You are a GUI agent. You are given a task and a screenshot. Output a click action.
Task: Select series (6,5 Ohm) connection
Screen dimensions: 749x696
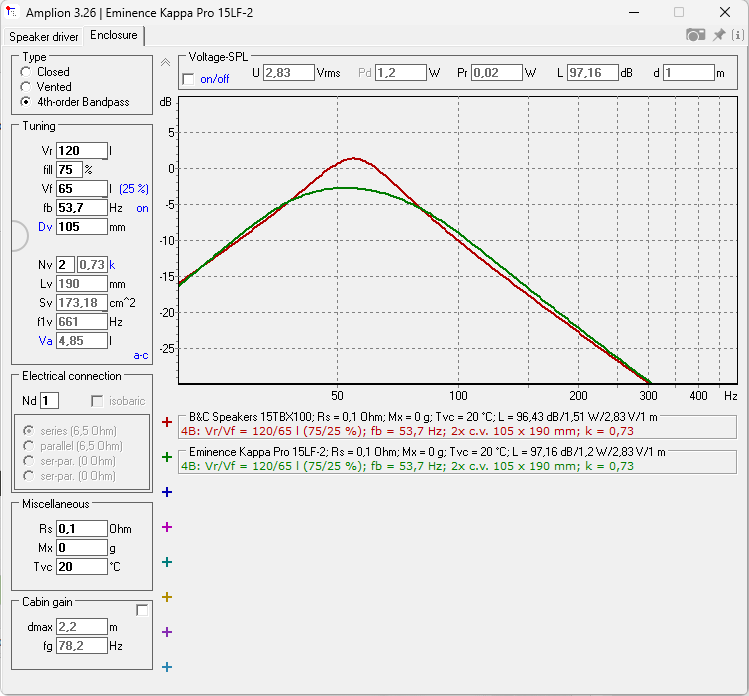click(29, 431)
